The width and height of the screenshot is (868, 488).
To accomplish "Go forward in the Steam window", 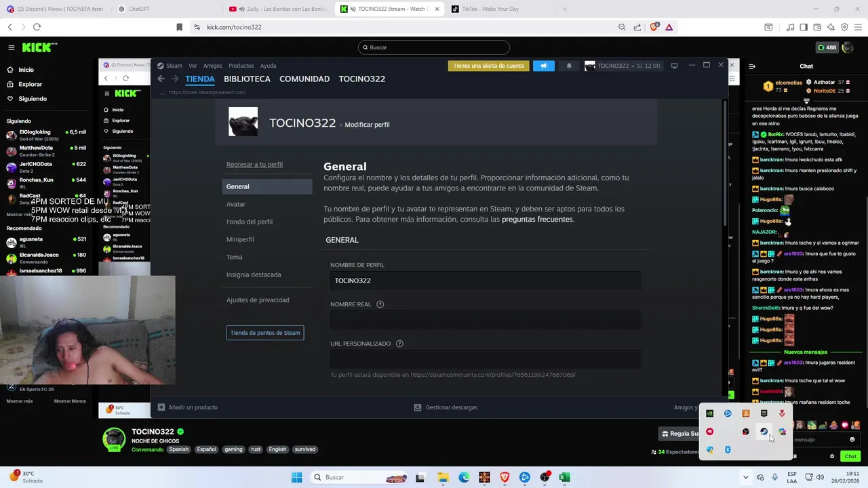I will (175, 79).
